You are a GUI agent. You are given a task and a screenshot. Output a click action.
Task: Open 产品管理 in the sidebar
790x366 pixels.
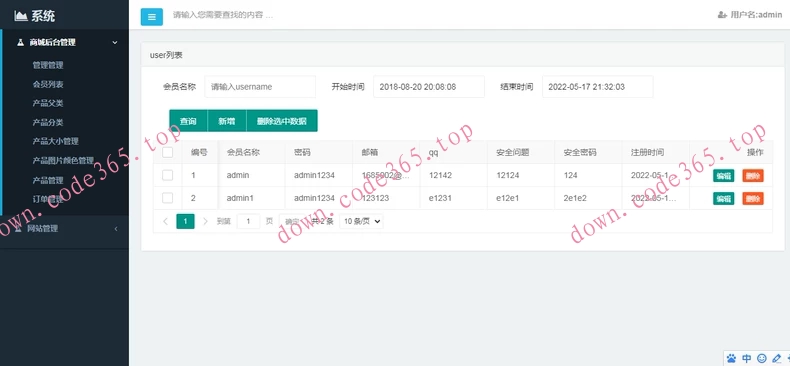coord(48,180)
